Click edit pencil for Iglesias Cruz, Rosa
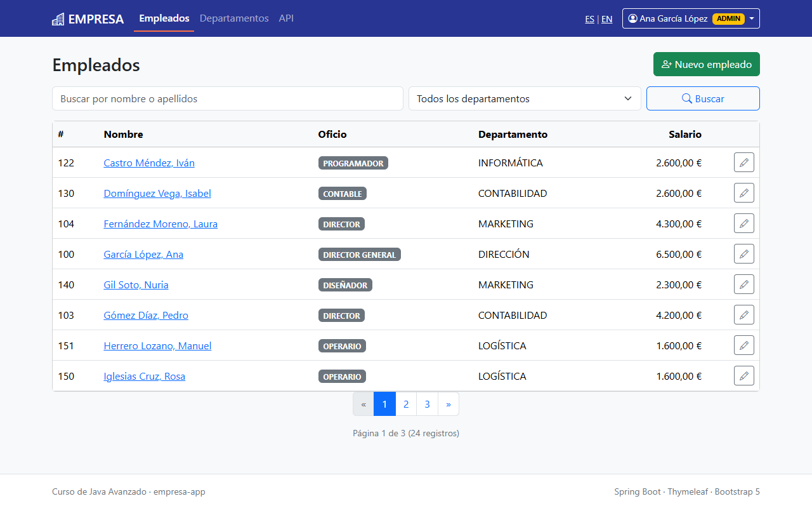 coord(744,376)
